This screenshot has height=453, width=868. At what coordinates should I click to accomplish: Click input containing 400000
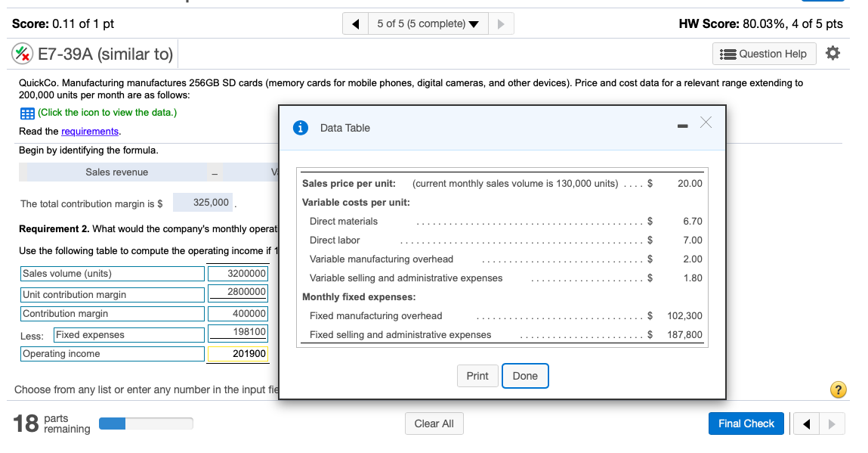(238, 313)
